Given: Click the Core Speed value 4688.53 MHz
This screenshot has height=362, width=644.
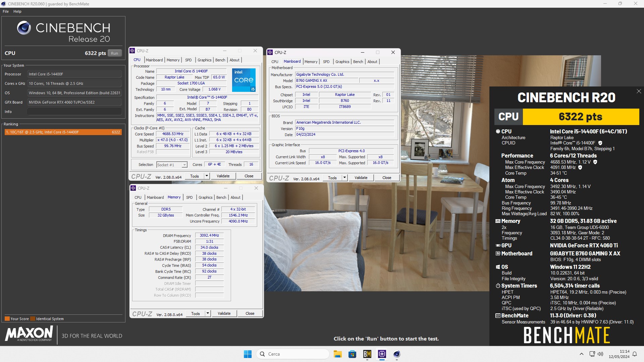Looking at the screenshot, I should [x=173, y=134].
